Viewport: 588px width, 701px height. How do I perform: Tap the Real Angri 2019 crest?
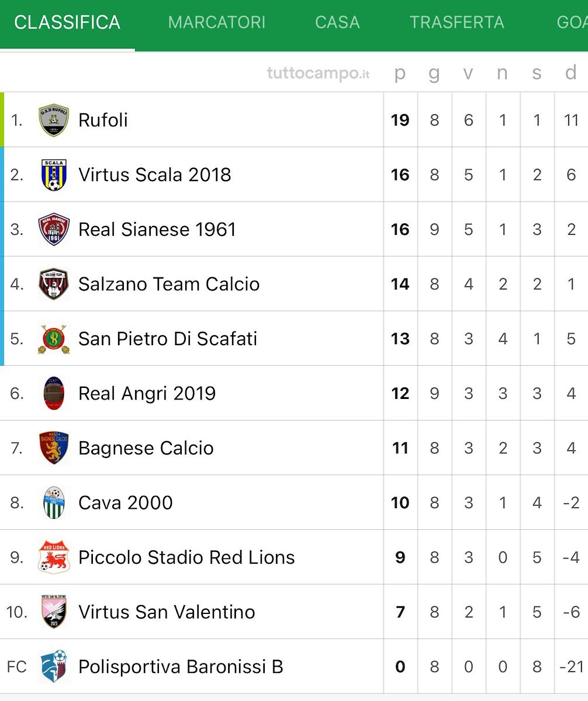coord(54,393)
